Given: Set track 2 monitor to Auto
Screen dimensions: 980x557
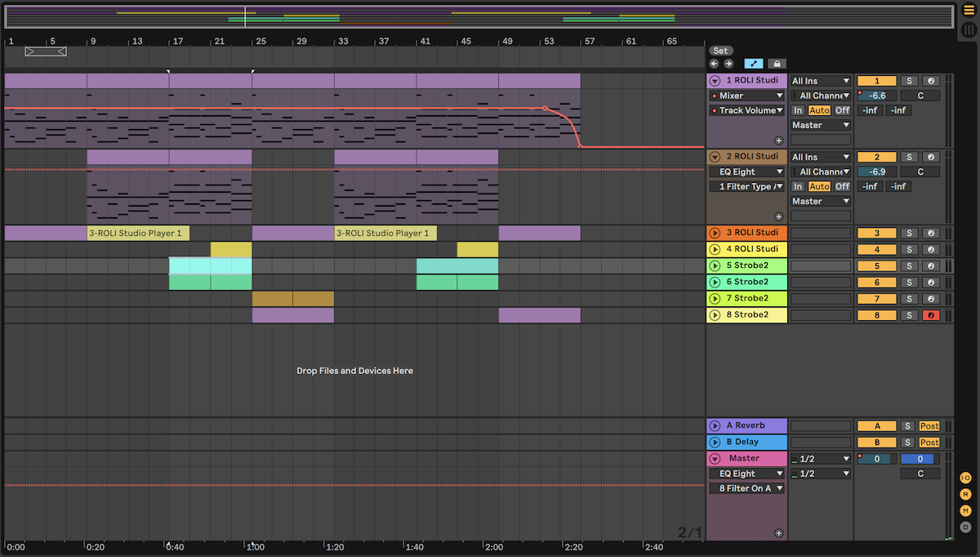Looking at the screenshot, I should pyautogui.click(x=819, y=186).
